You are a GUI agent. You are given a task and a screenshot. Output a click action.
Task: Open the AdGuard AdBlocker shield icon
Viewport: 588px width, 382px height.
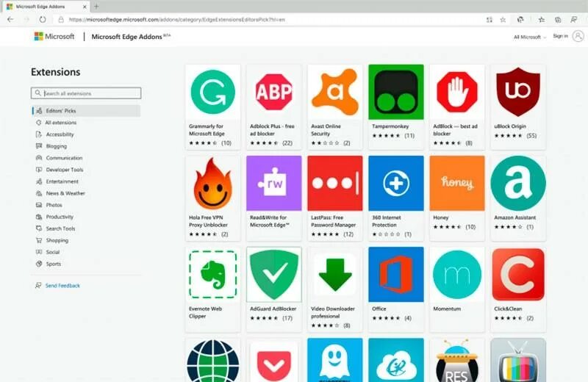tap(273, 275)
